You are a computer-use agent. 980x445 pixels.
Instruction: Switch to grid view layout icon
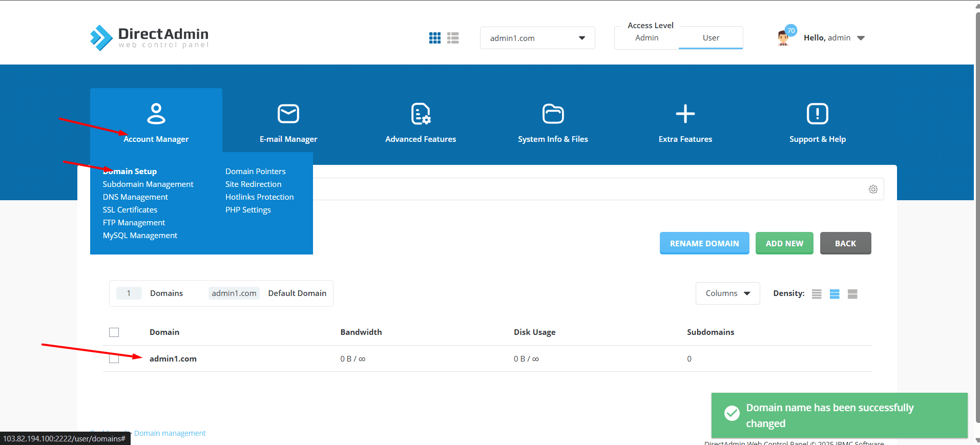[x=434, y=38]
